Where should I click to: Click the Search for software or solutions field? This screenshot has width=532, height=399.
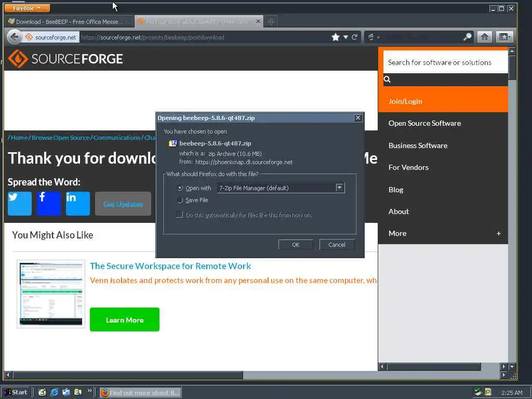click(x=445, y=62)
